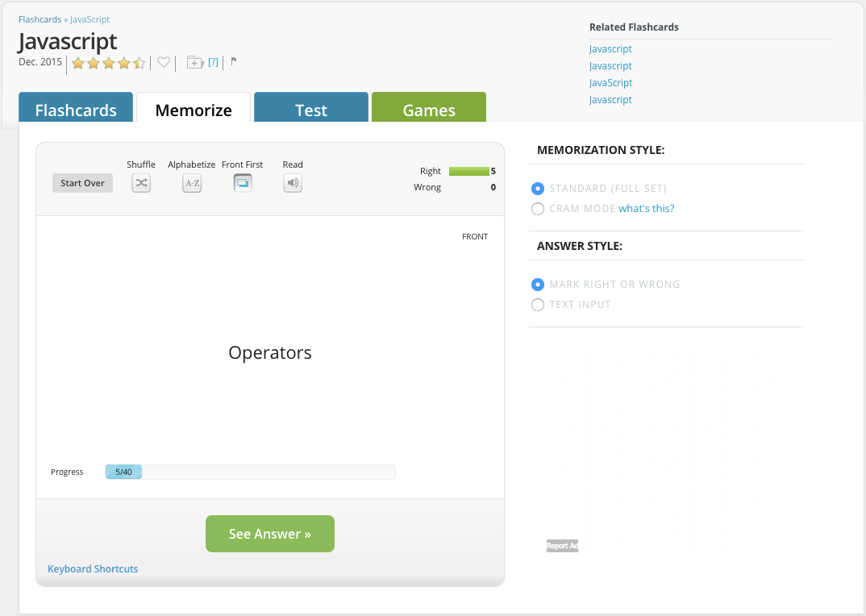
Task: Click the Javascript page title
Action: click(x=68, y=41)
